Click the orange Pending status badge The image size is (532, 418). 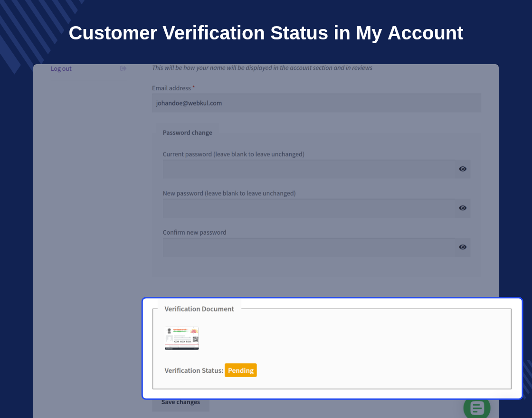240,370
